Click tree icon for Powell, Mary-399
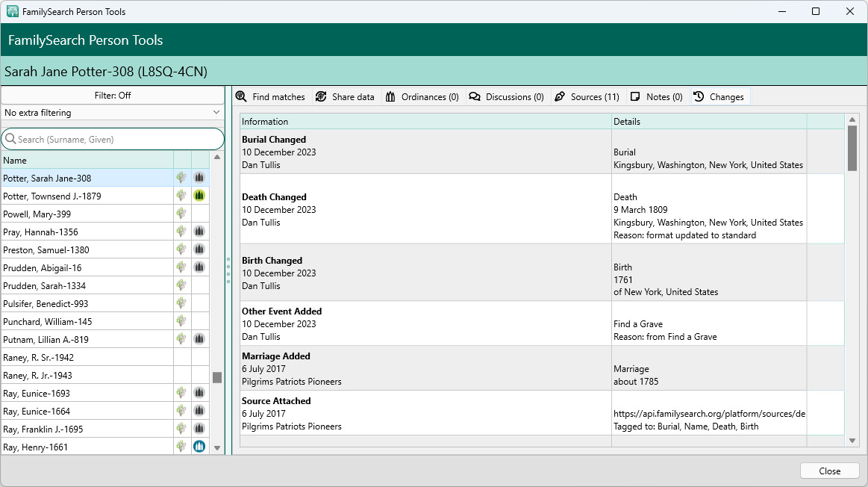This screenshot has width=868, height=487. tap(181, 214)
